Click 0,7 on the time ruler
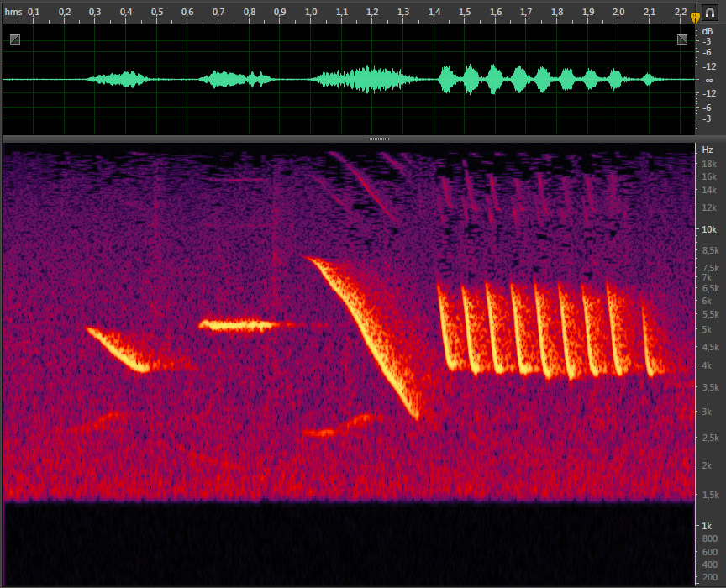This screenshot has height=588, width=726. click(218, 12)
